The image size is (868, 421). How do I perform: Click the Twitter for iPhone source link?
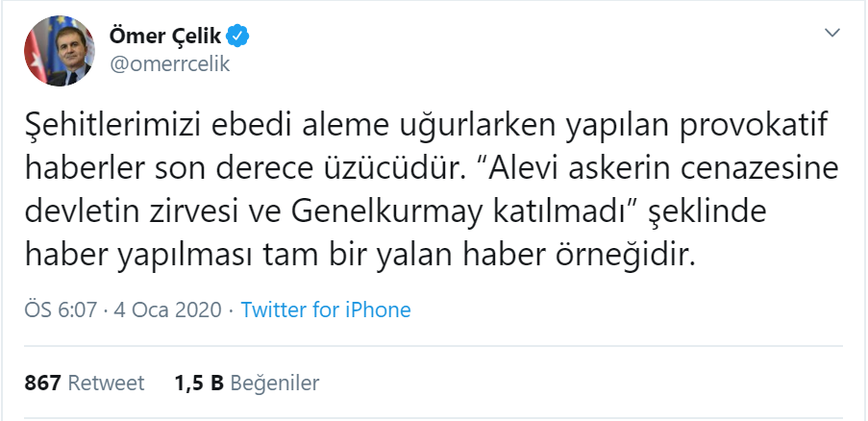[325, 310]
